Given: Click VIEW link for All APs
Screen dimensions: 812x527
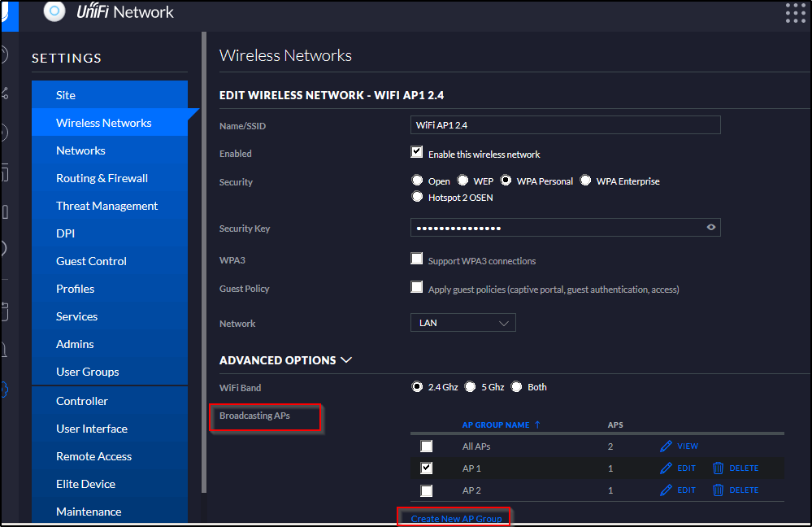Looking at the screenshot, I should point(687,446).
